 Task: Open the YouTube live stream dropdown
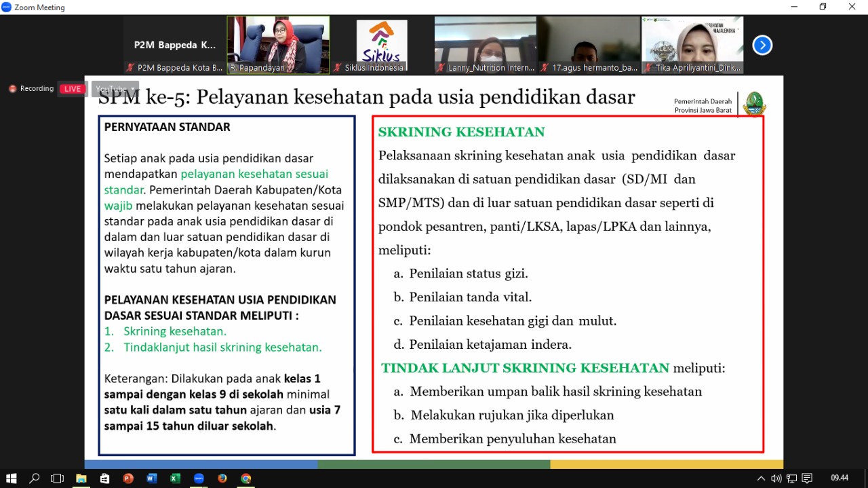115,89
